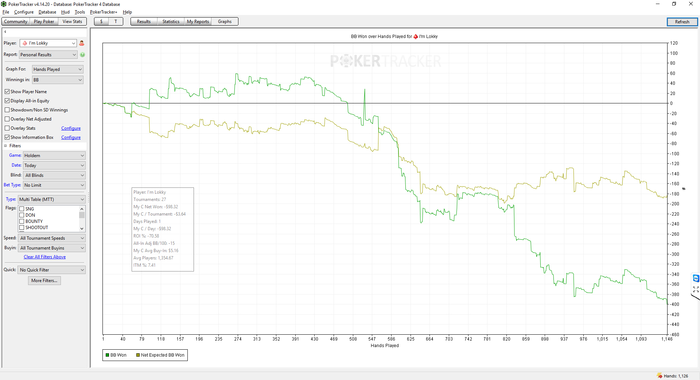Open the Blind filter dropdown All Blinds

click(x=54, y=175)
